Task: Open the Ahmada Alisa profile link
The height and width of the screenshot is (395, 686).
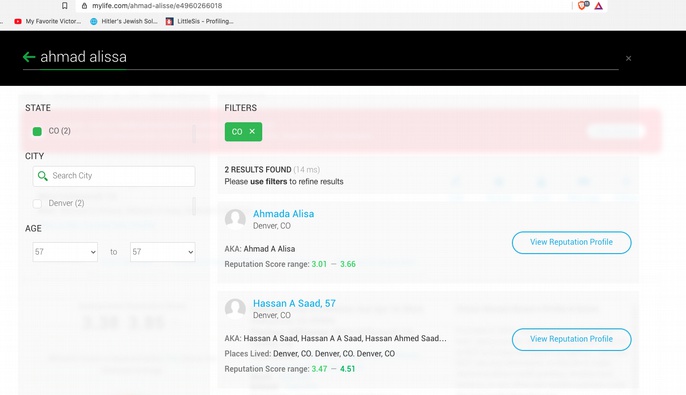Action: 284,214
